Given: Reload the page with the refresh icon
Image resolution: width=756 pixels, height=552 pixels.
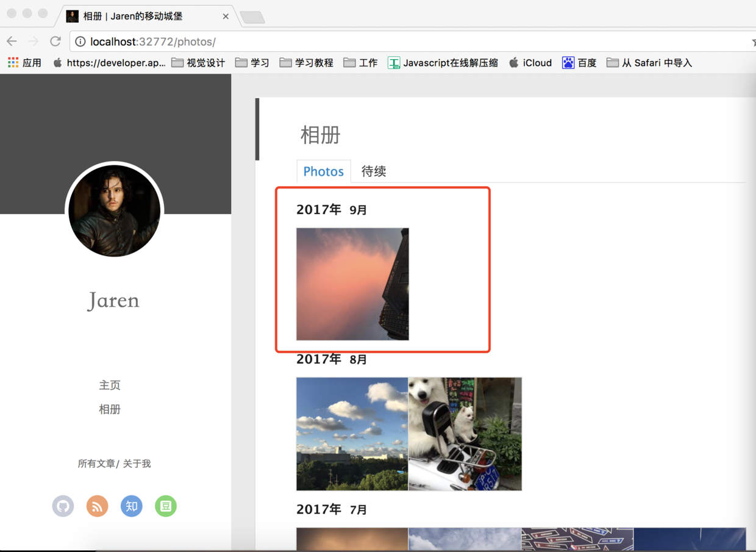Looking at the screenshot, I should 55,41.
